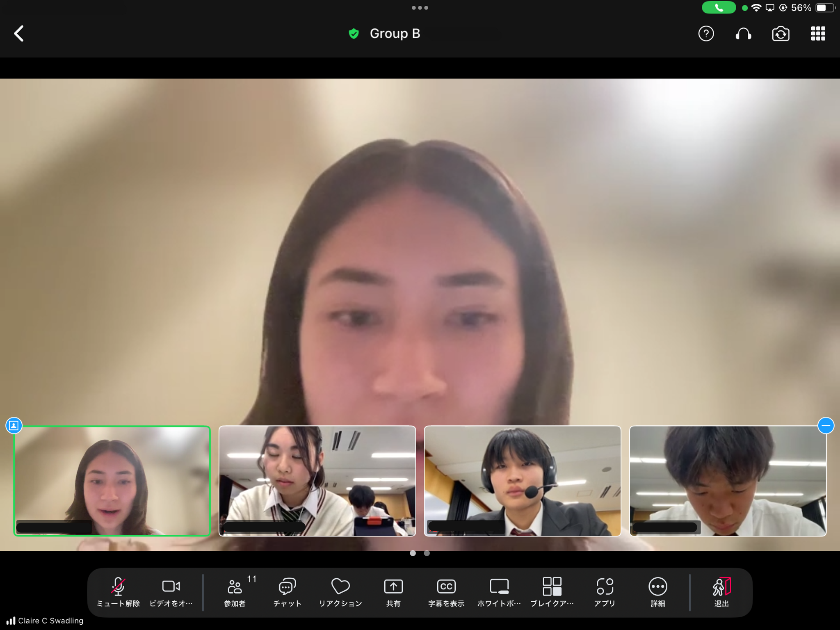Viewport: 840px width, 630px height.
Task: Go back using the left chevron arrow
Action: coord(19,34)
